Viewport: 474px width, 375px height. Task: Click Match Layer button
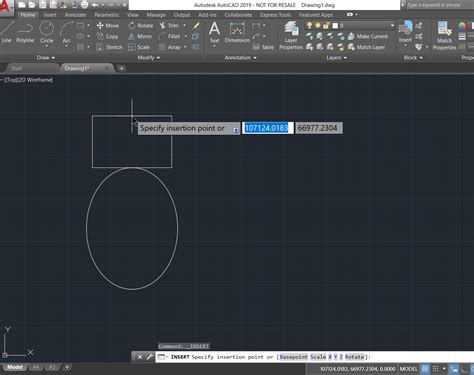366,47
